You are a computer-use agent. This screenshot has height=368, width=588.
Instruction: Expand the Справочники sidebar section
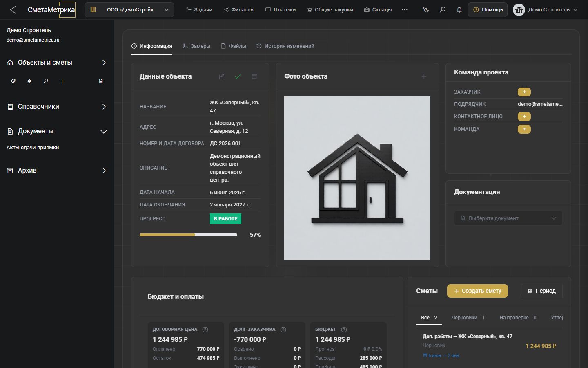[57, 107]
